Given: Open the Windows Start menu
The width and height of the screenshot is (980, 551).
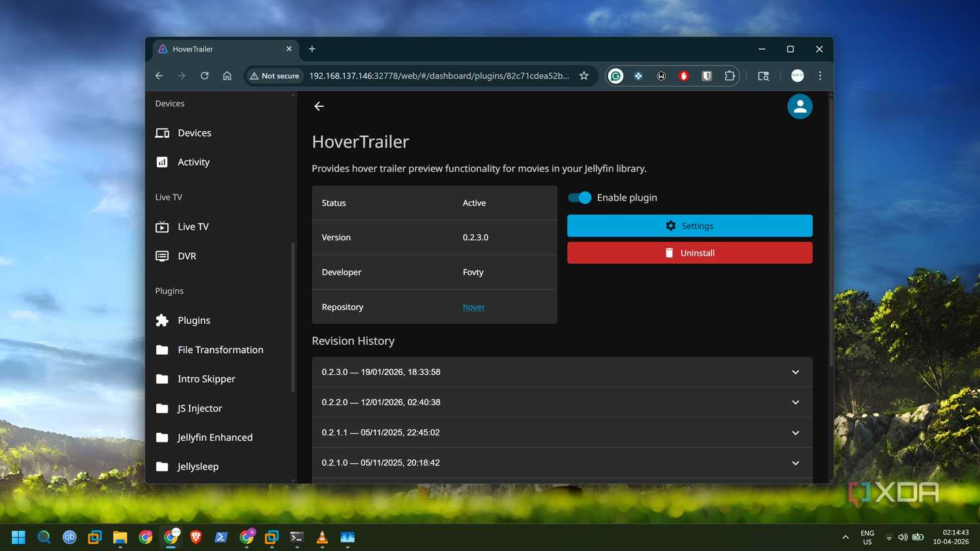Looking at the screenshot, I should click(18, 537).
